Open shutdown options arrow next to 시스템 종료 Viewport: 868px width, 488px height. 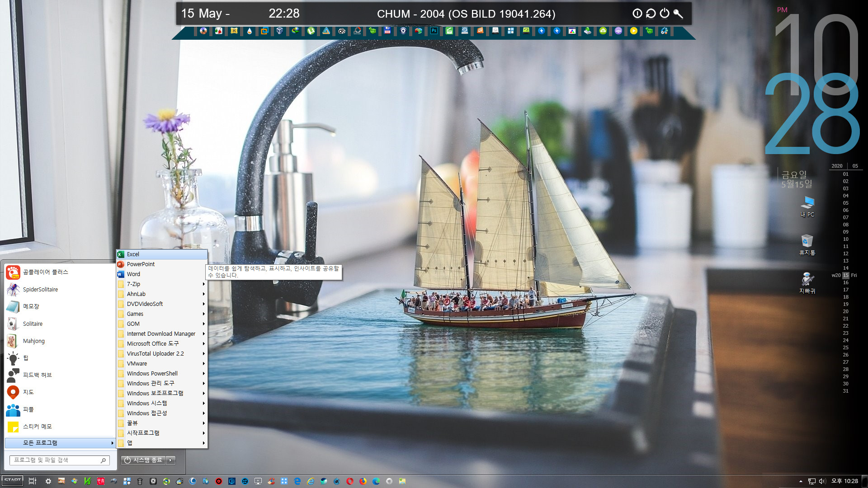[171, 460]
